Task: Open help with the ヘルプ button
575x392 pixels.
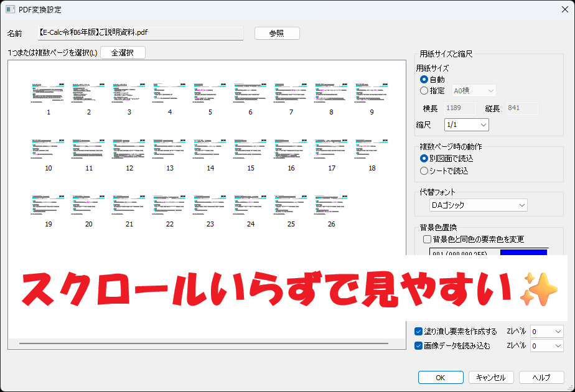Action: 541,377
